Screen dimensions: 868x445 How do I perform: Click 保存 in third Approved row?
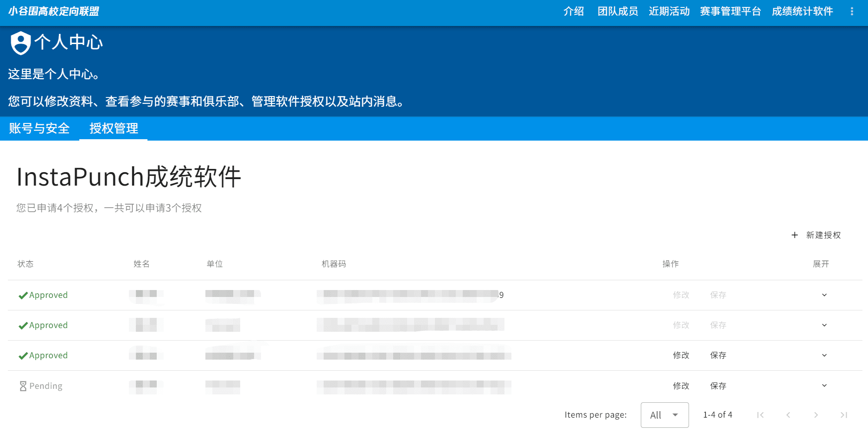(718, 355)
